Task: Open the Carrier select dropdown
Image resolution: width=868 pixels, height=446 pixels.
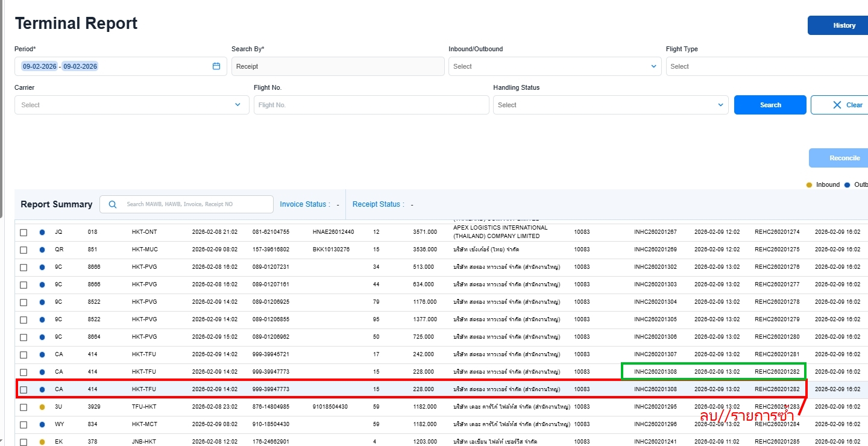Action: 131,105
